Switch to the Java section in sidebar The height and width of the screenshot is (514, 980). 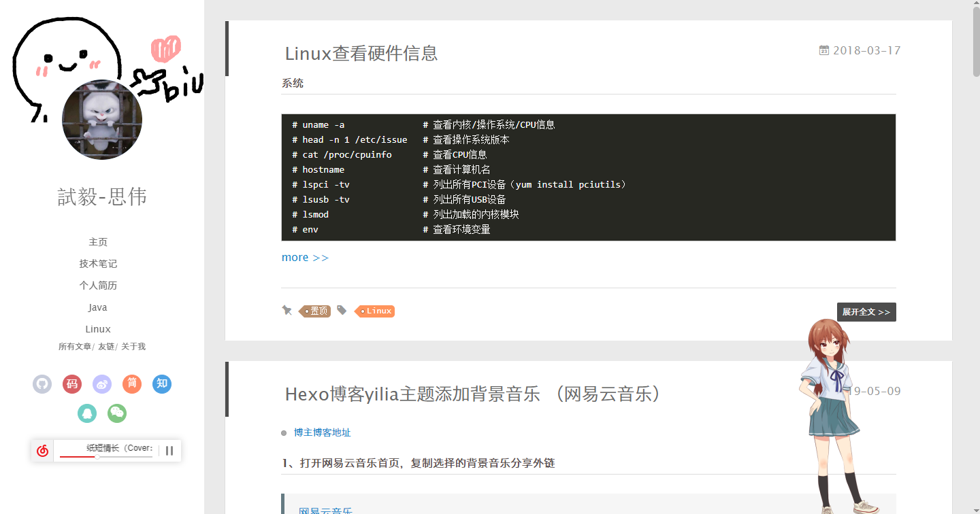97,307
